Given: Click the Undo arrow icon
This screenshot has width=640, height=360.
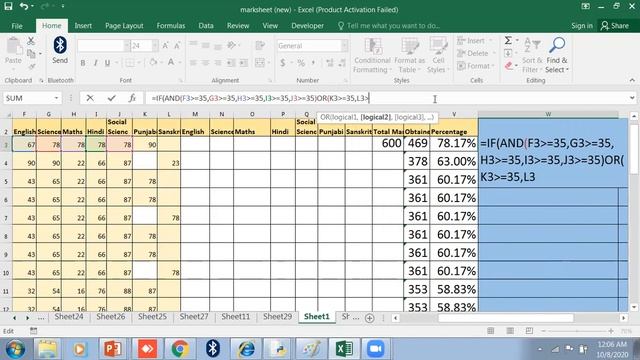Looking at the screenshot, I should [24, 6].
